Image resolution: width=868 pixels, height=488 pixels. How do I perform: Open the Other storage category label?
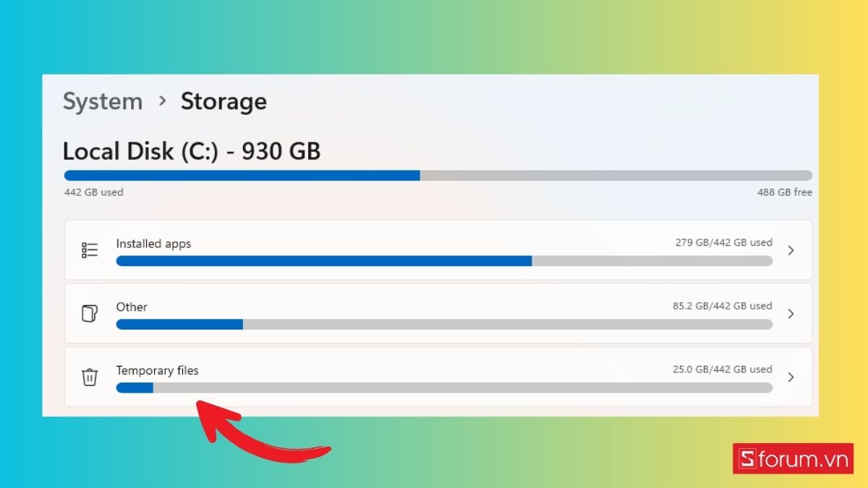(132, 307)
